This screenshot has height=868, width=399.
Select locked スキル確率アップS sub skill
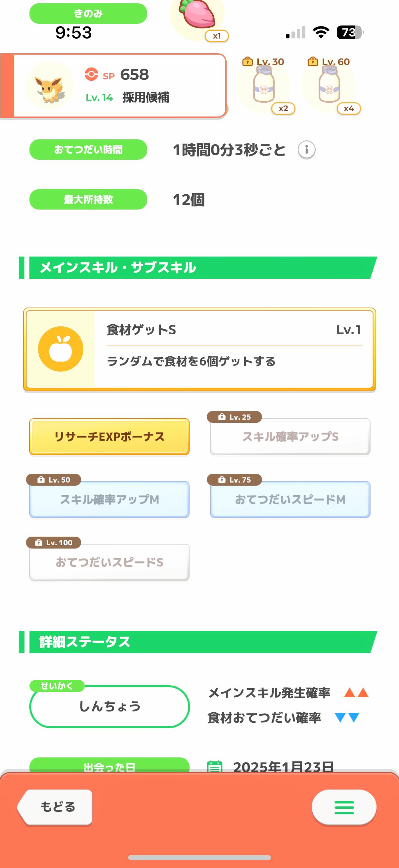[x=290, y=437]
